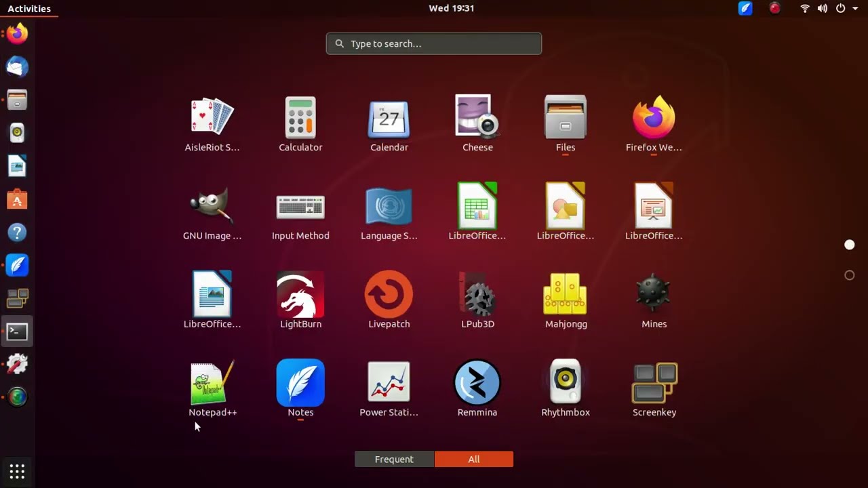Launch the Calculator app
Viewport: 868px width, 488px height.
pyautogui.click(x=300, y=124)
